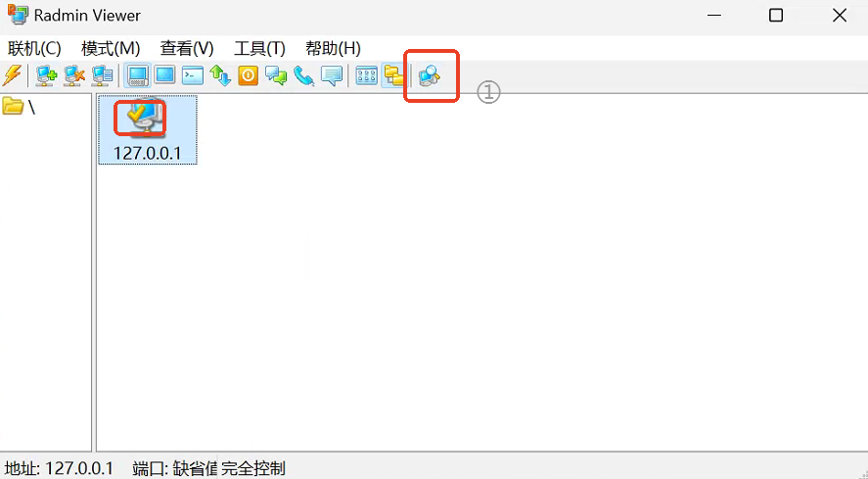This screenshot has height=479, width=868.
Task: Open the 工具(T) menu
Action: coord(259,49)
